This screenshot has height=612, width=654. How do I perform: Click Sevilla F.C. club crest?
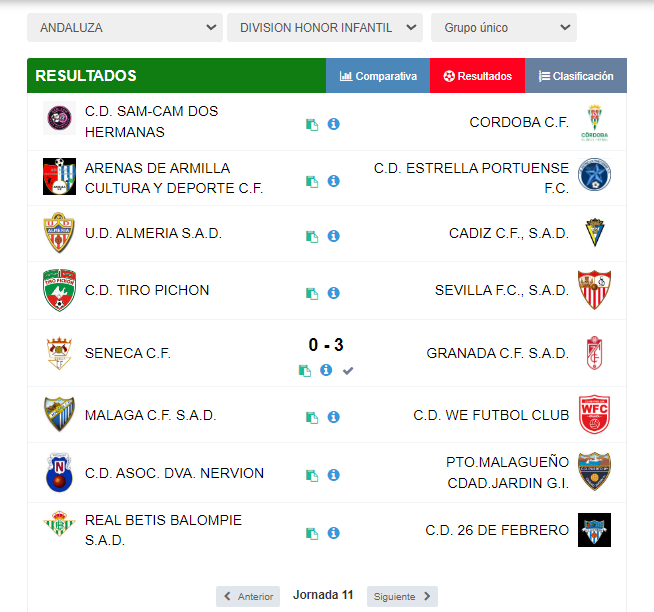click(x=594, y=291)
